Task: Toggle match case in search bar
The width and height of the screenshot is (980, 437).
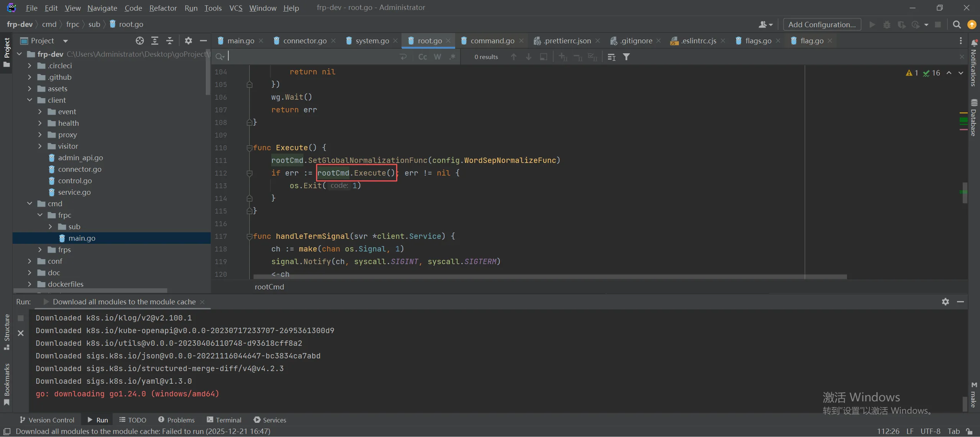Action: [423, 57]
